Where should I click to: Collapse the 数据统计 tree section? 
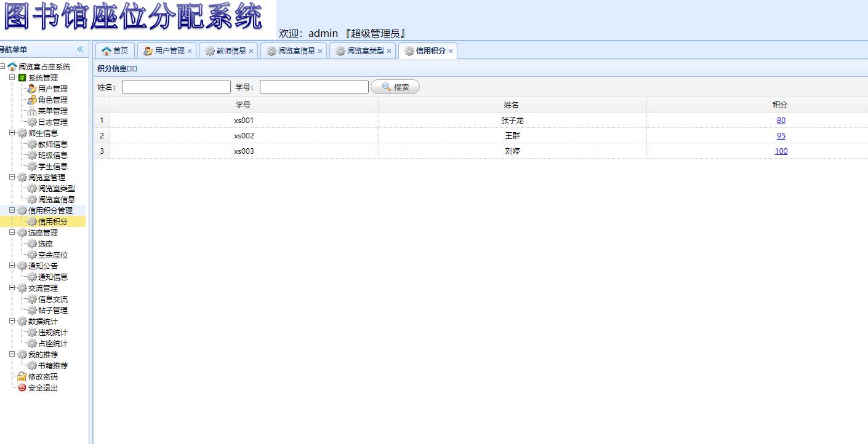click(11, 321)
